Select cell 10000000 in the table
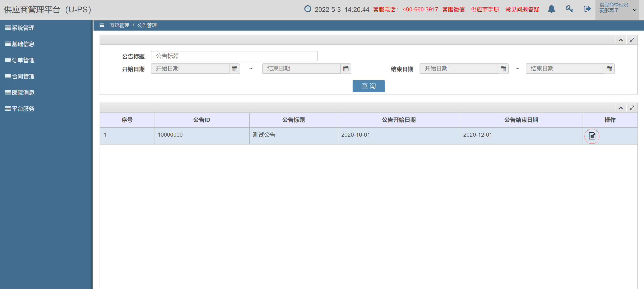644x289 pixels. (x=202, y=136)
